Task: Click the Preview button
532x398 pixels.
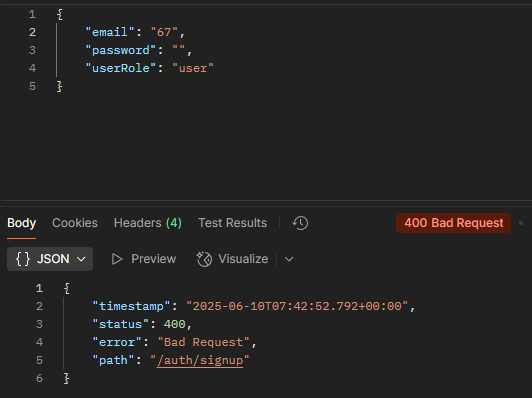Action: pyautogui.click(x=144, y=259)
